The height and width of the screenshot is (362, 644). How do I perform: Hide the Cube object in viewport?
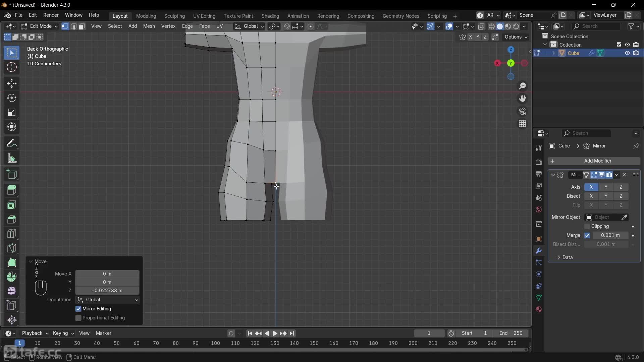[x=627, y=53]
